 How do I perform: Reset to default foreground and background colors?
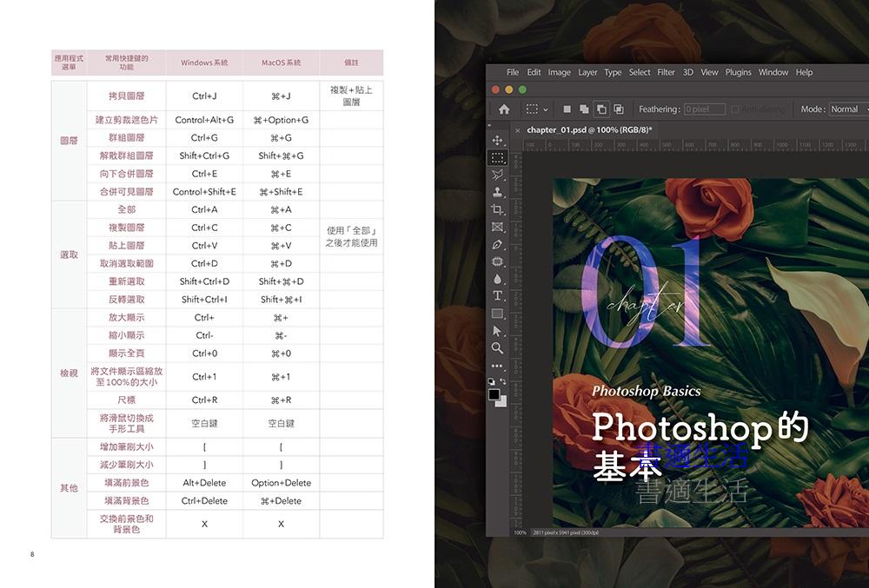(x=491, y=381)
